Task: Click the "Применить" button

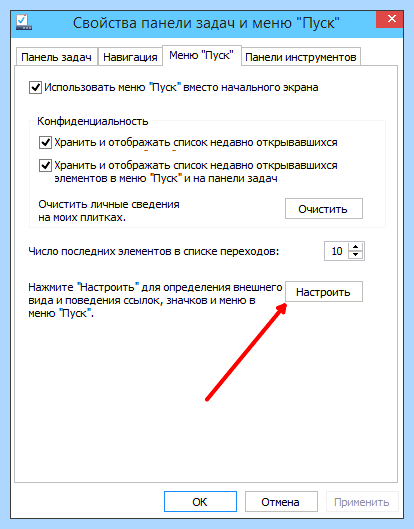Action: coord(362,502)
